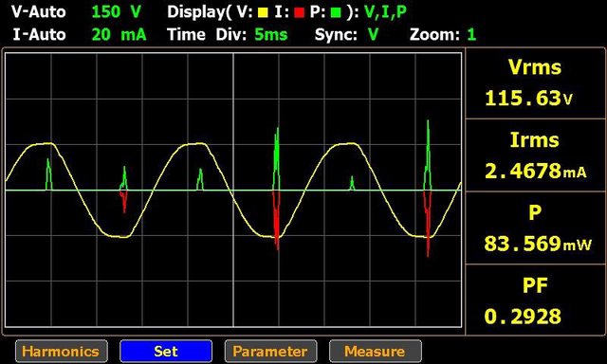
Task: Click the tallest green power spike on waveform
Action: [428, 155]
